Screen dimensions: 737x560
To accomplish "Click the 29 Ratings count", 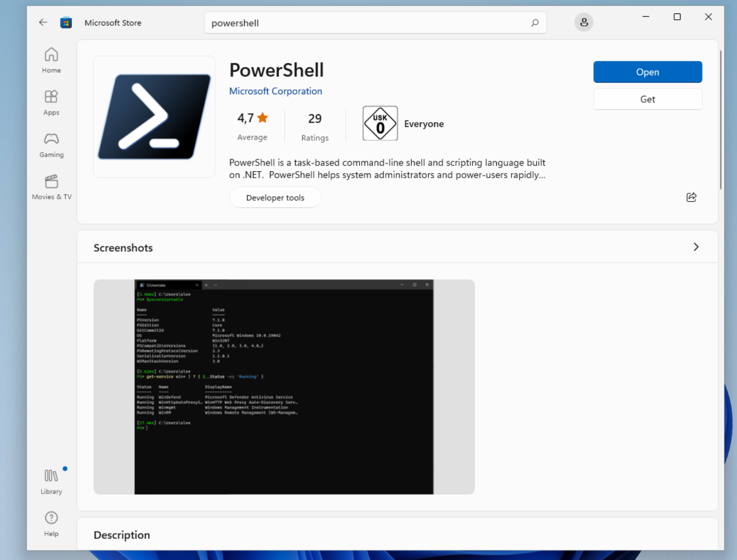I will 315,127.
